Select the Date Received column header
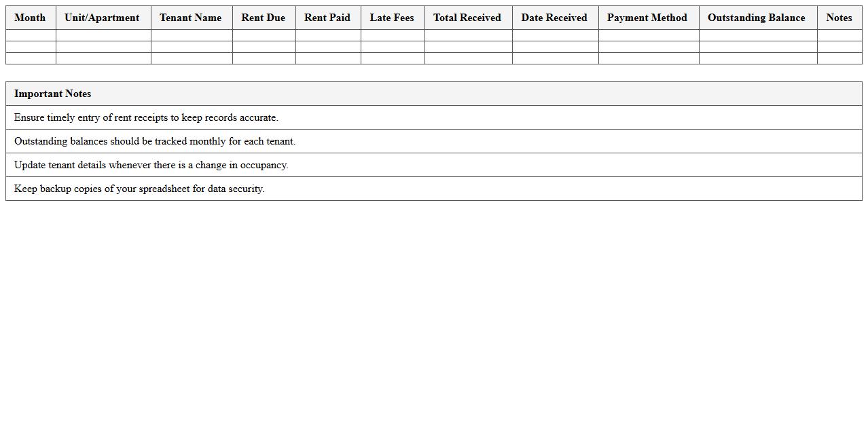Image resolution: width=868 pixels, height=441 pixels. (554, 18)
